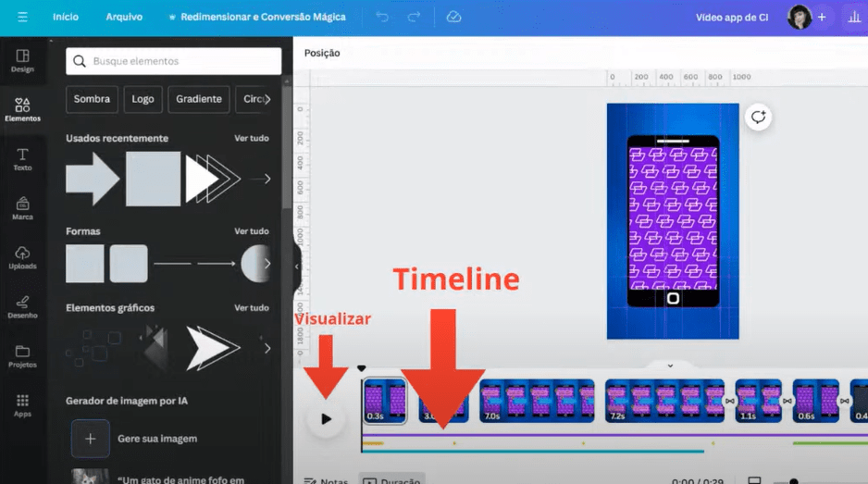This screenshot has height=484, width=868.
Task: Select the 0.6s timeline clip
Action: (x=815, y=401)
